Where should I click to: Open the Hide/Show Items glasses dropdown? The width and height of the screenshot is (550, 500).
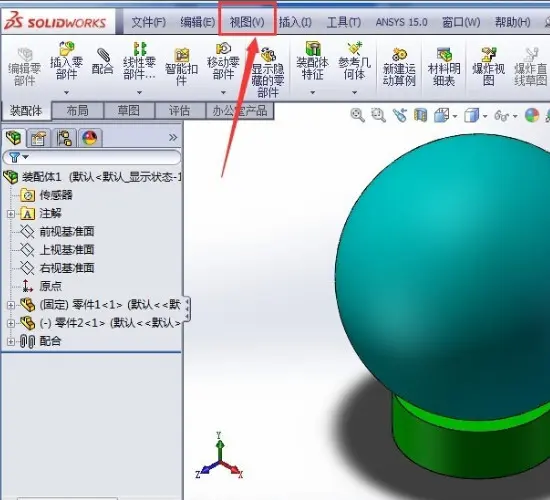click(515, 116)
